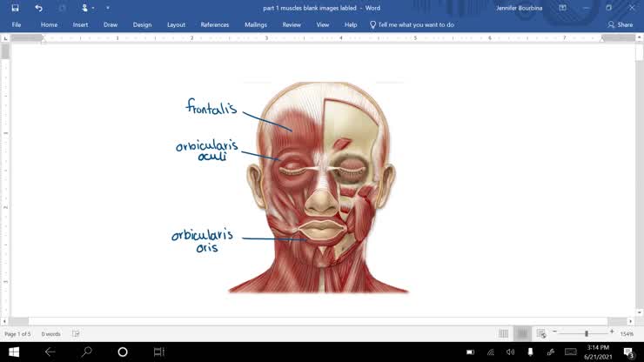Open the Mailings ribbon tab
This screenshot has height=362, width=644.
[x=256, y=24]
